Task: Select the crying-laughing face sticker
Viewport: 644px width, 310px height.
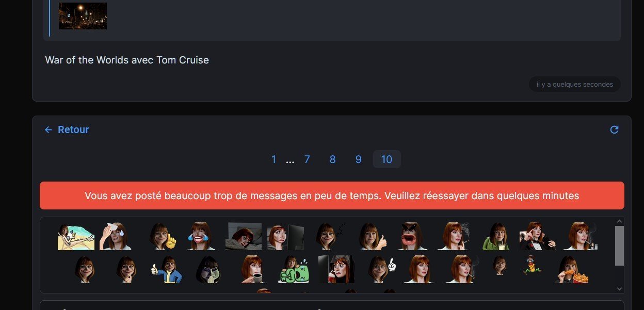Action: coord(201,236)
